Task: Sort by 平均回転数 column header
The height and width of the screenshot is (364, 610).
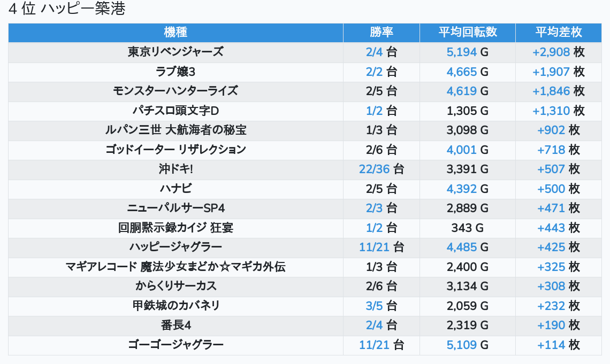Action: click(467, 32)
